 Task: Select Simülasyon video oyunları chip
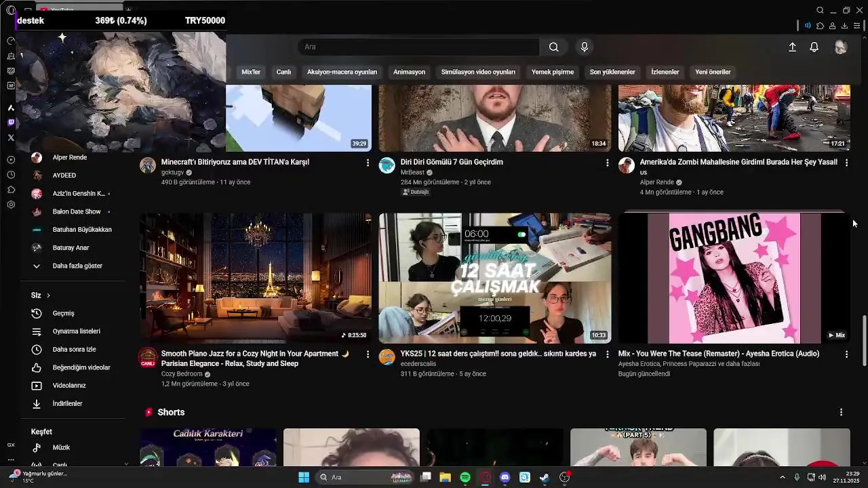(x=478, y=72)
